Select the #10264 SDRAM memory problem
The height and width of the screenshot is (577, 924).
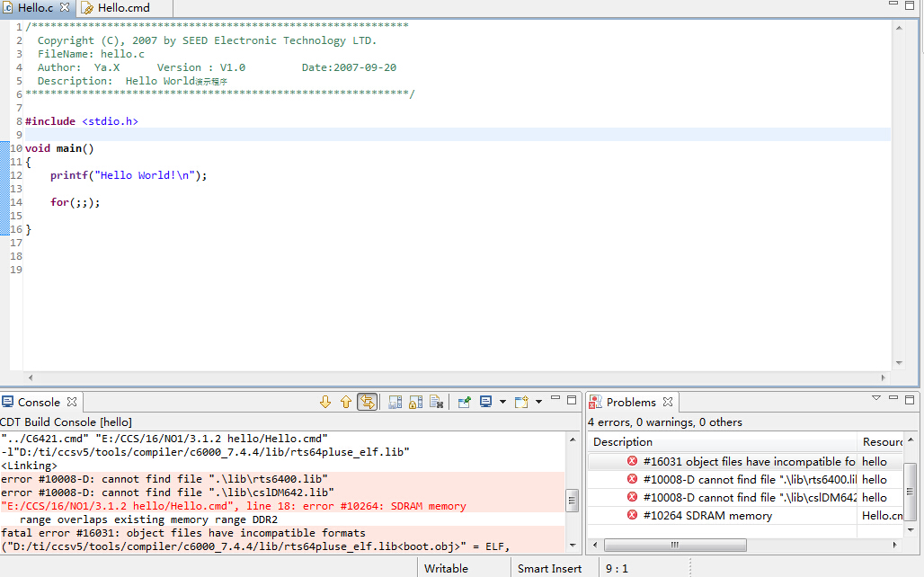click(x=706, y=516)
